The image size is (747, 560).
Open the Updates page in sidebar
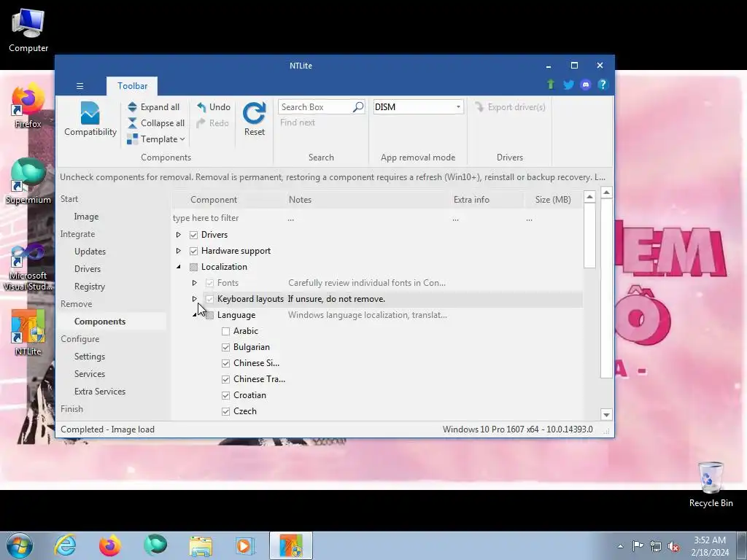pyautogui.click(x=90, y=252)
